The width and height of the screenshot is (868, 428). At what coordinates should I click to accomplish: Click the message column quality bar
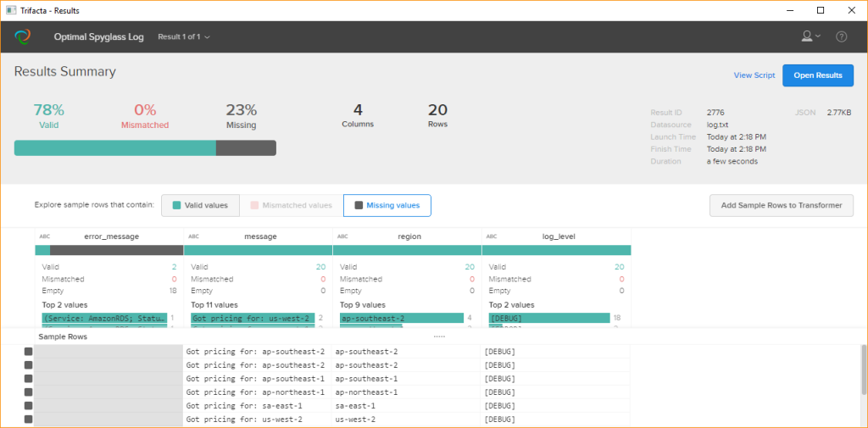(x=258, y=250)
